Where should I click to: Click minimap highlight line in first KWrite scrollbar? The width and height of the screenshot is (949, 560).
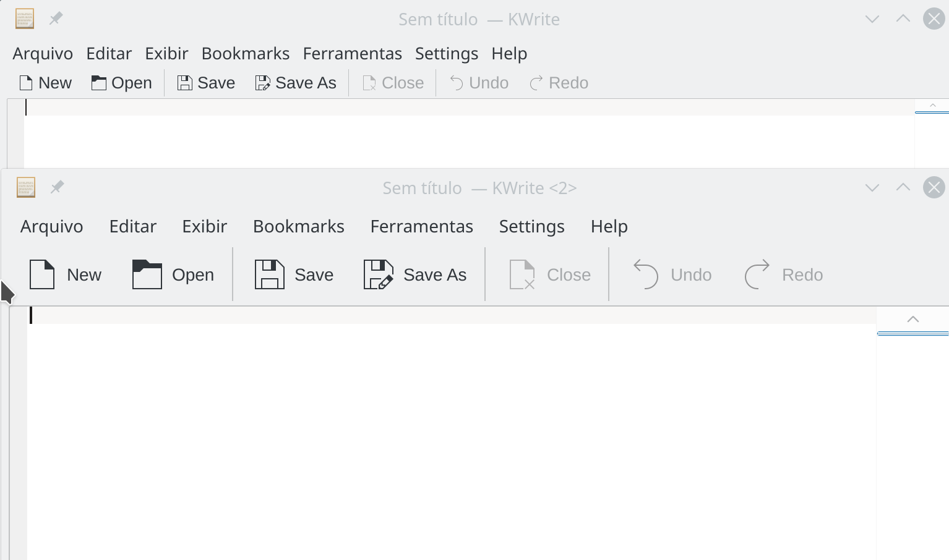coord(932,112)
